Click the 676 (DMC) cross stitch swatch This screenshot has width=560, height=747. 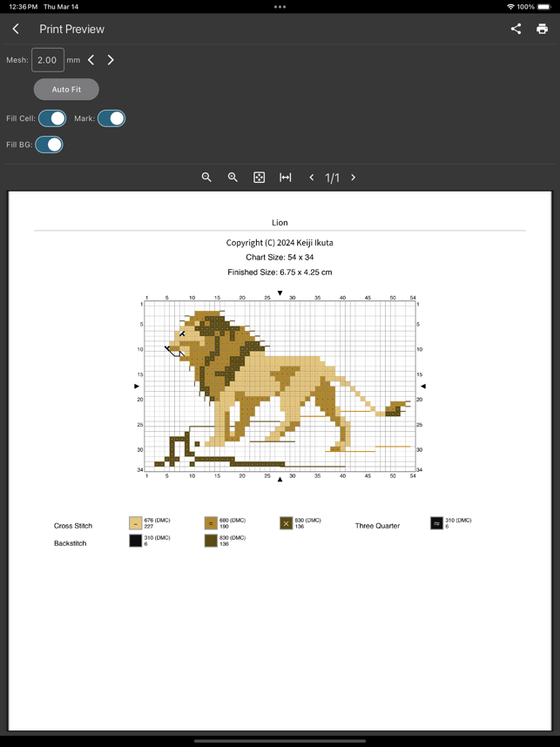point(136,523)
